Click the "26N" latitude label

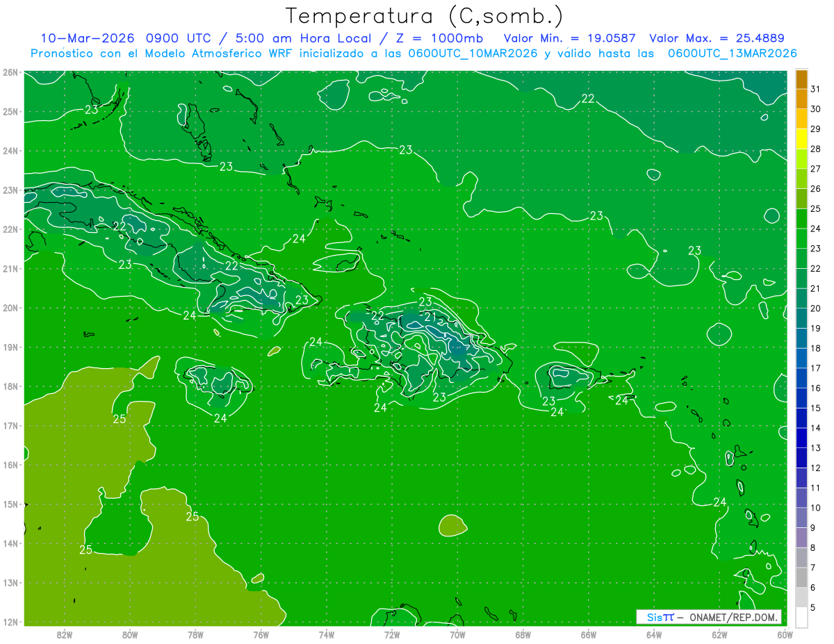click(x=10, y=72)
